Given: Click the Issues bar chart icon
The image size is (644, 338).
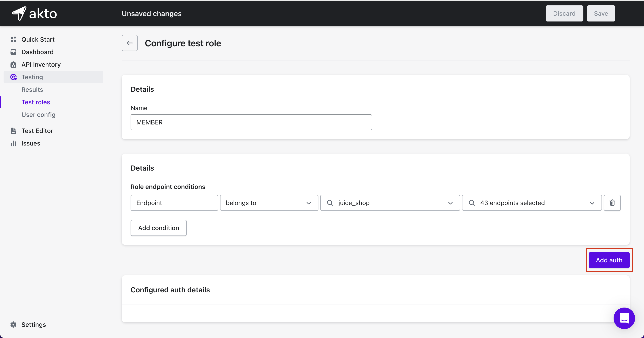Looking at the screenshot, I should tap(13, 143).
